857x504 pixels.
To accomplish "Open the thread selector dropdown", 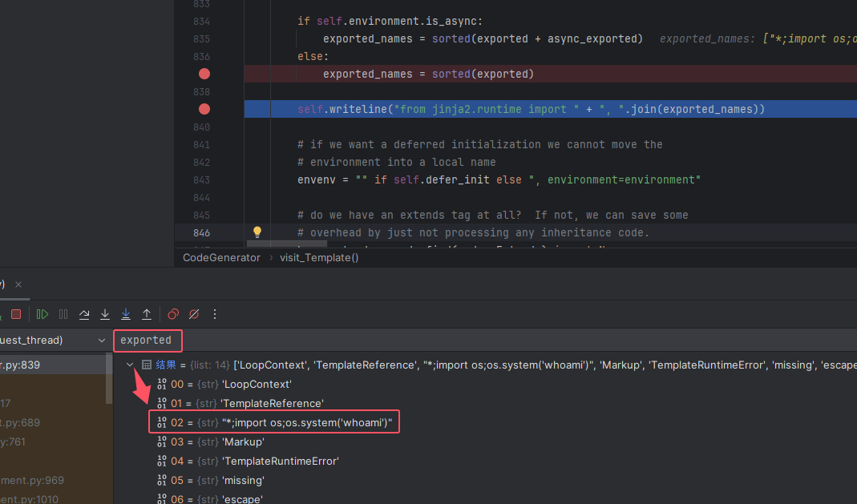I will (101, 341).
